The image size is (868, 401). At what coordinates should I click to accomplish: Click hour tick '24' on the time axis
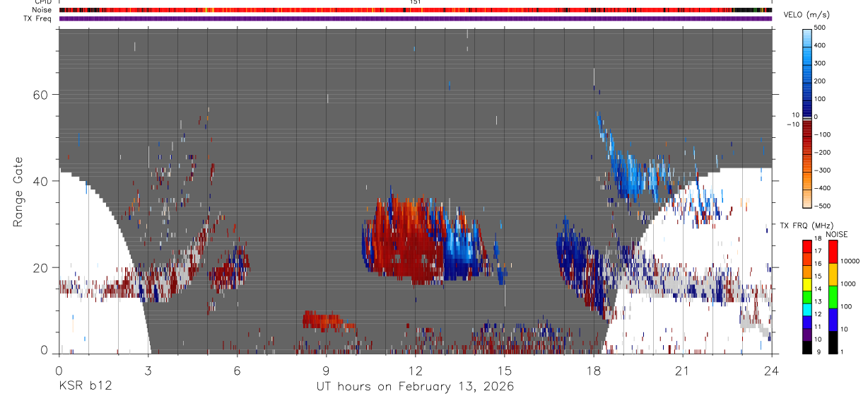(772, 370)
